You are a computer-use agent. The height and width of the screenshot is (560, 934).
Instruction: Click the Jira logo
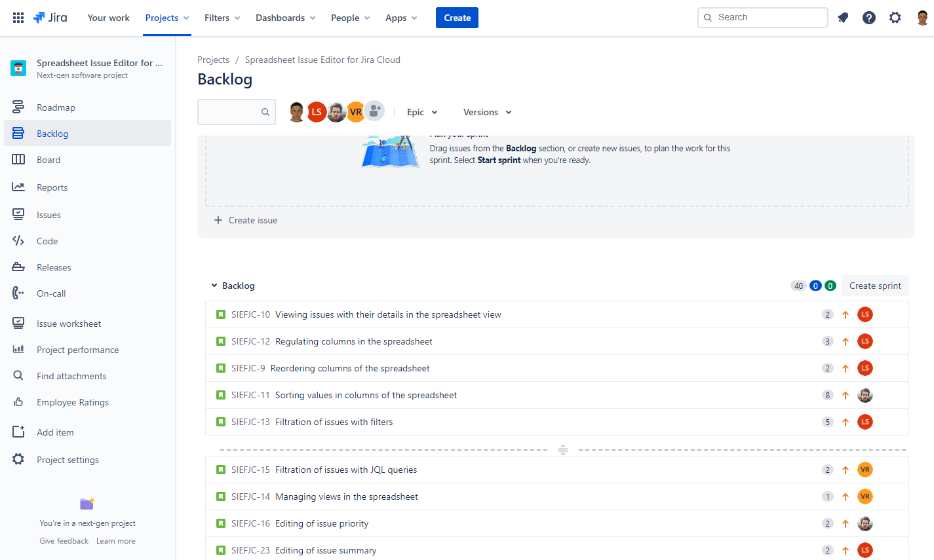[x=50, y=18]
